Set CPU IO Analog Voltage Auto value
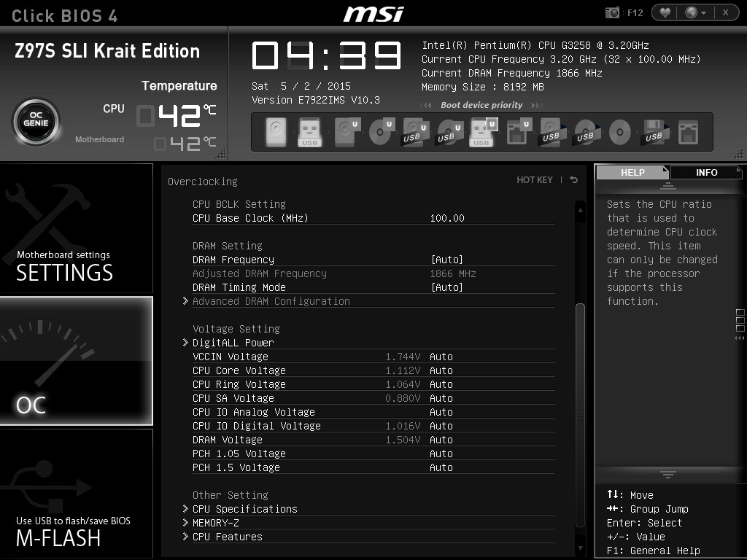The image size is (747, 560). click(441, 411)
